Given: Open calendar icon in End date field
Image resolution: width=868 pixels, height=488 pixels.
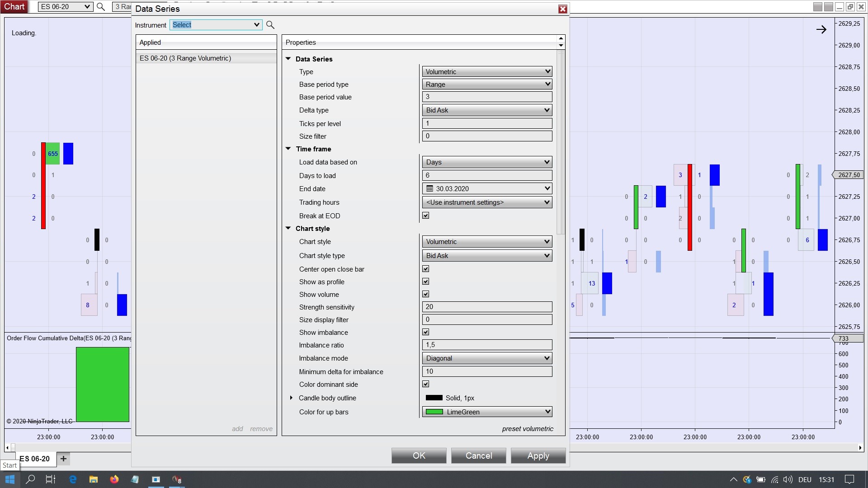Looking at the screenshot, I should [429, 189].
